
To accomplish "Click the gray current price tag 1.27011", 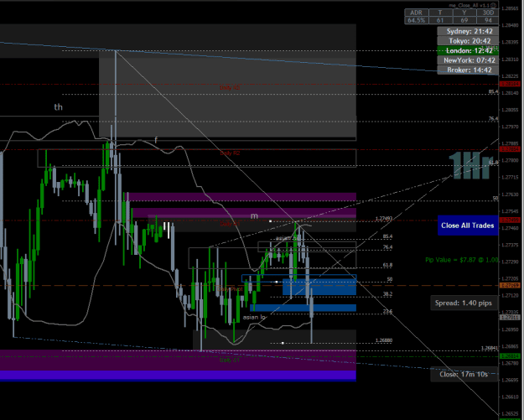I will pos(510,318).
